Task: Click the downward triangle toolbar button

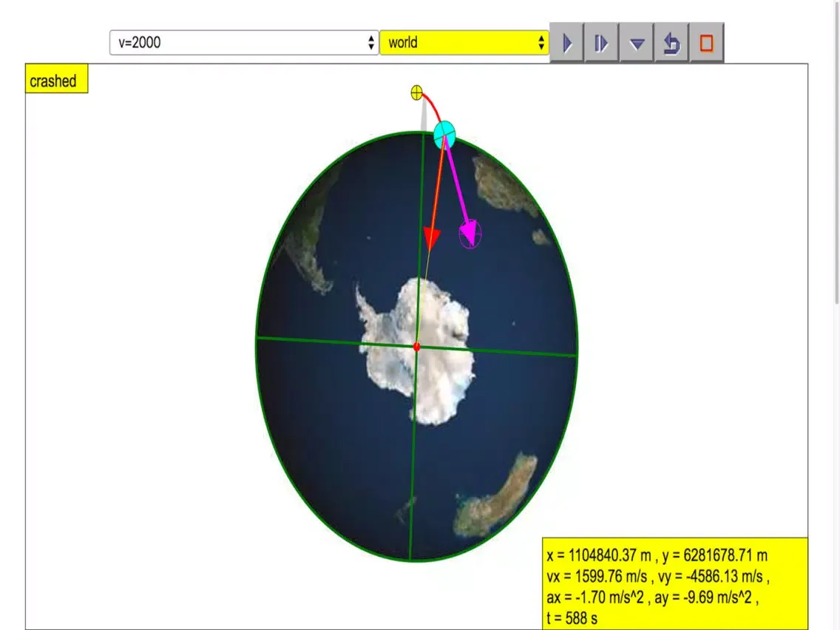Action: click(637, 44)
